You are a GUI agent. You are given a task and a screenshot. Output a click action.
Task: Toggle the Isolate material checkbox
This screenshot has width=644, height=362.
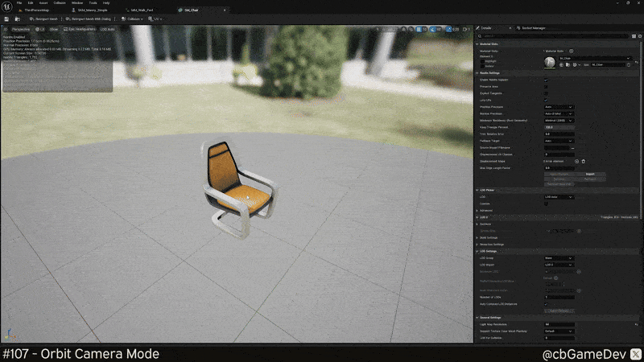pos(482,66)
